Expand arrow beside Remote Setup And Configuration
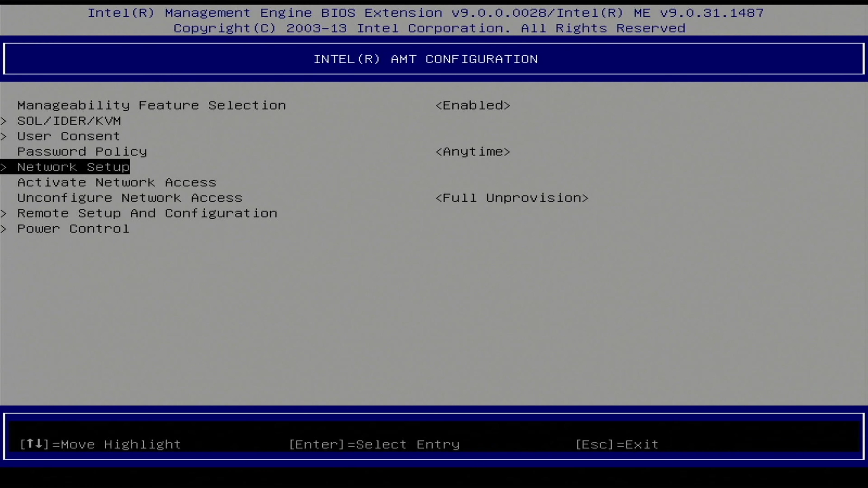Screen dimensions: 868x488 point(4,214)
